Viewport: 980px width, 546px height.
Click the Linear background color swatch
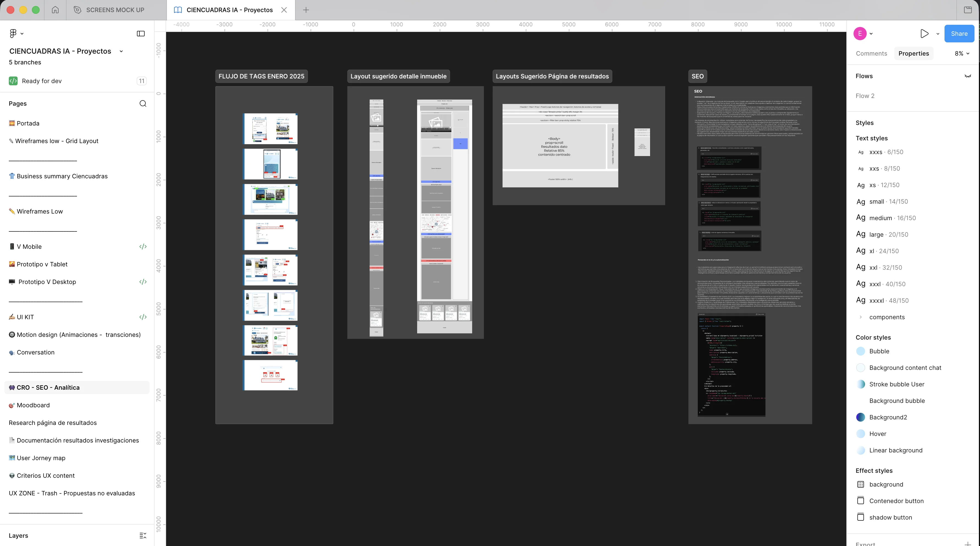[x=861, y=450]
